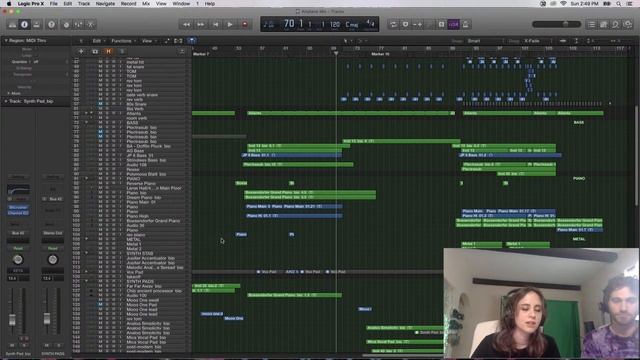Open the Drag X-Fade dropdown

tap(538, 41)
